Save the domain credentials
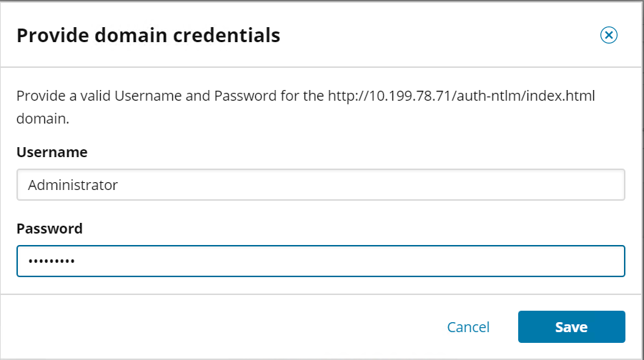The height and width of the screenshot is (360, 644). click(x=571, y=327)
